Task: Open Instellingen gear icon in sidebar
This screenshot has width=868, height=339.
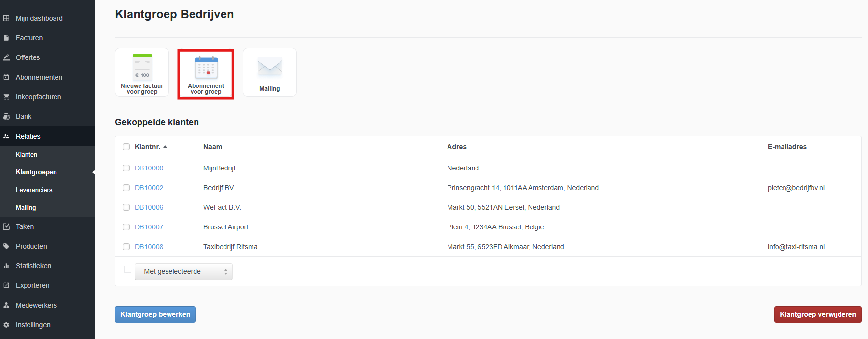Action: 6,325
